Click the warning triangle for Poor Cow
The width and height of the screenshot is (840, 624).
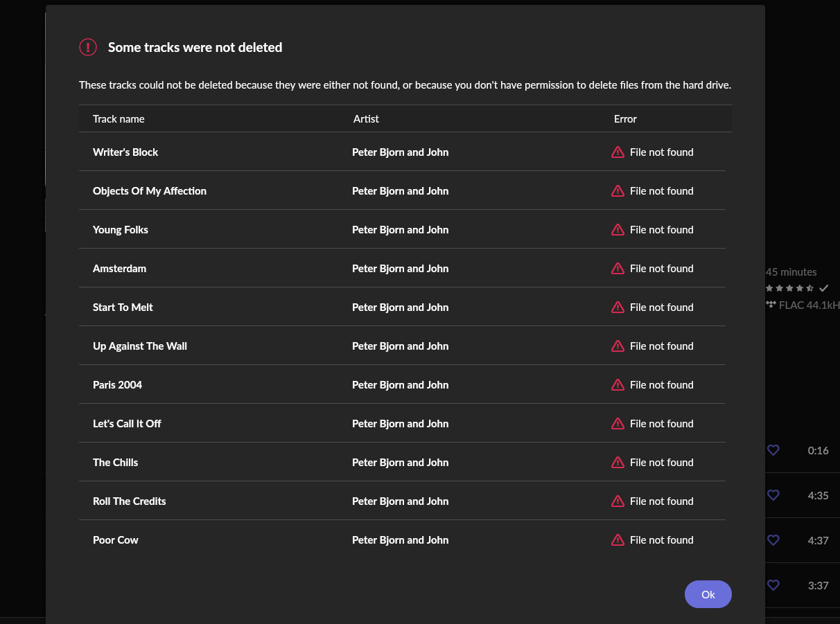point(618,540)
